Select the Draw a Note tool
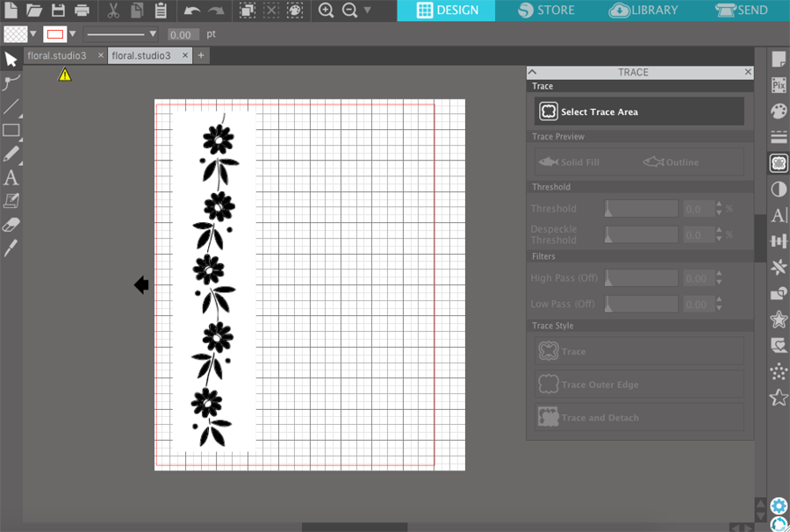This screenshot has height=532, width=790. click(x=11, y=201)
